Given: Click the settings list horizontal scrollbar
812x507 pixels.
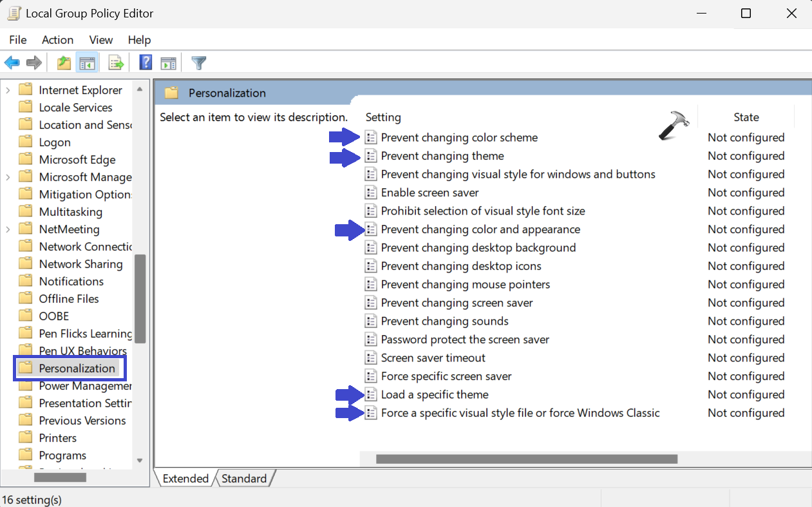Looking at the screenshot, I should click(526, 459).
